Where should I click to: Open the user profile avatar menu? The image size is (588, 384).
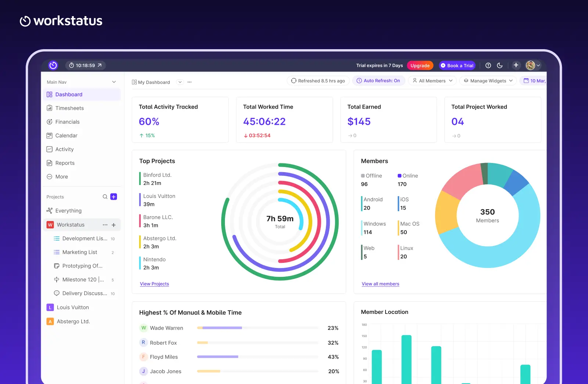pos(533,65)
